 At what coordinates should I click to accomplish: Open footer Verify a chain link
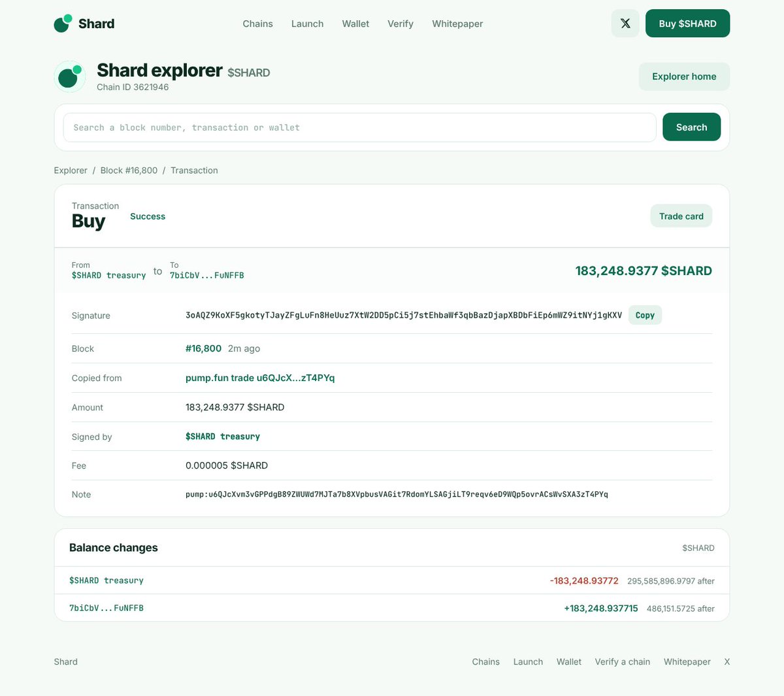623,661
